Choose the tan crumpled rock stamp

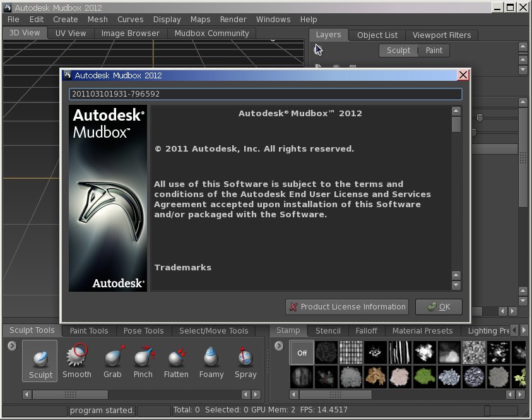[x=375, y=377]
